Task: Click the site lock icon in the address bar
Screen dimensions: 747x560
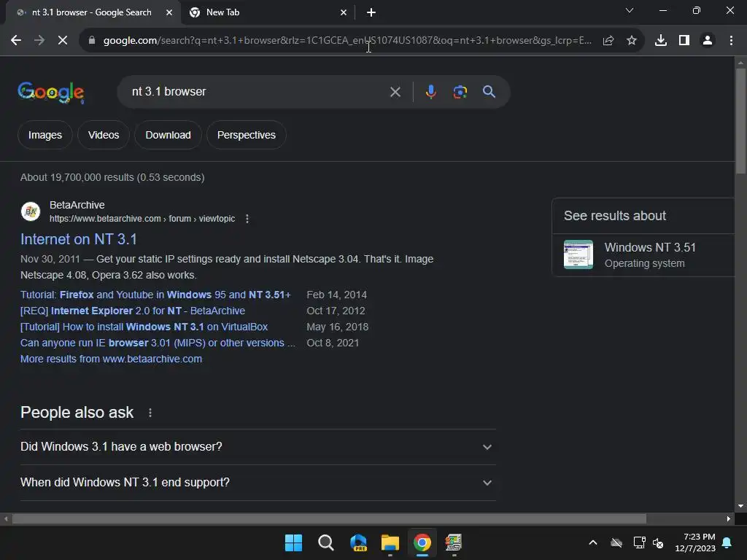Action: [92, 41]
